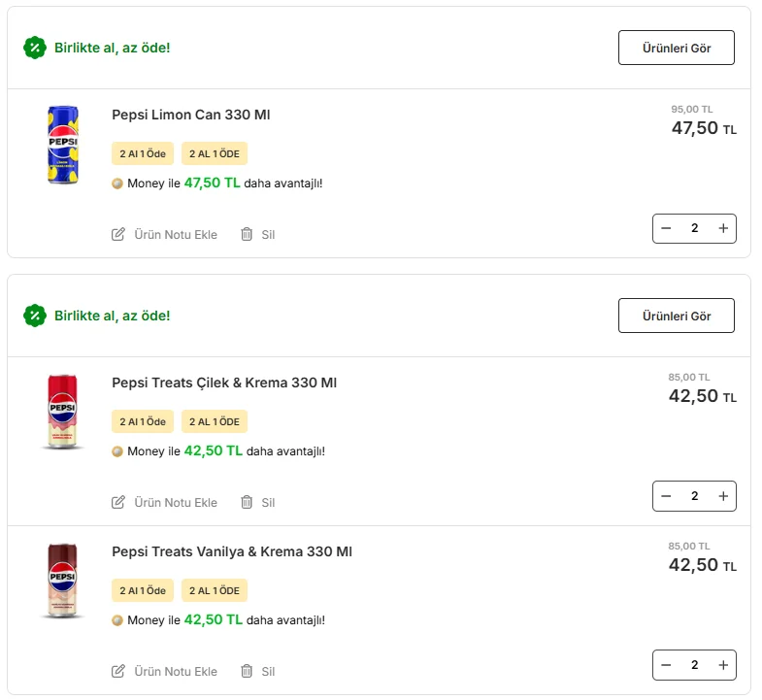Decrease Pepsi Treats Çilek & Krema quantity
The image size is (762, 700).
click(x=666, y=496)
